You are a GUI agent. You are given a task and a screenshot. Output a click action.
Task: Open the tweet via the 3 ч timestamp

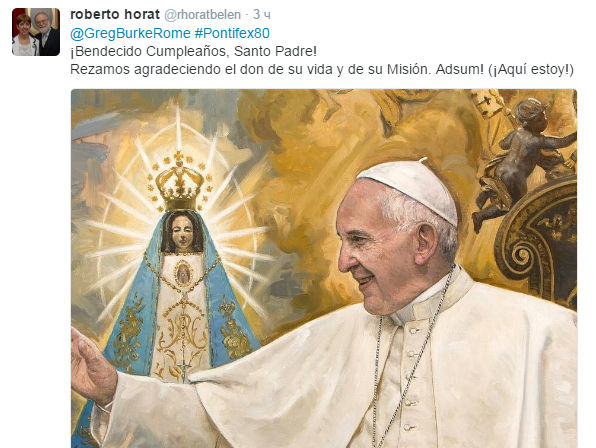262,14
